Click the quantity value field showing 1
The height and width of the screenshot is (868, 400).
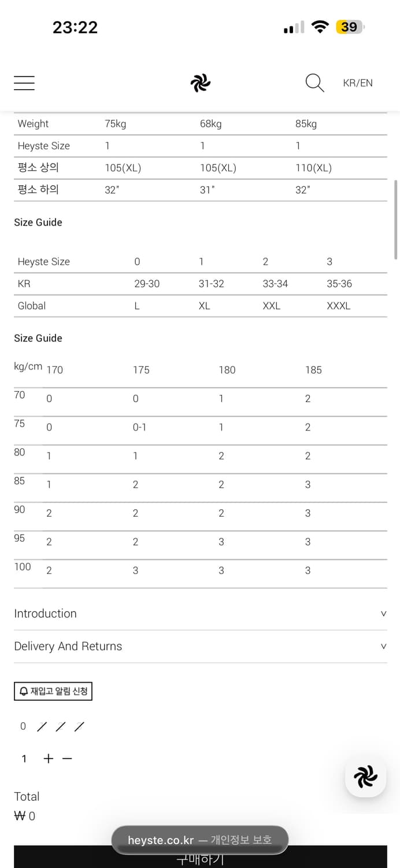click(x=24, y=759)
